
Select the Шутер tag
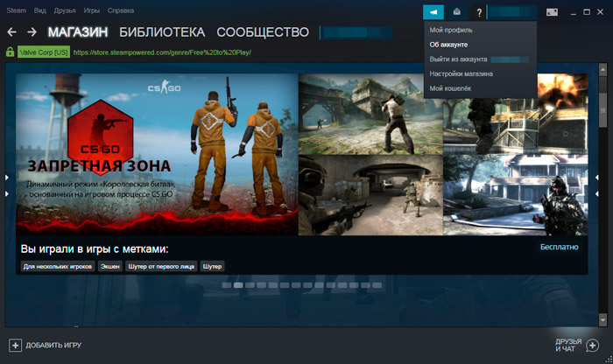212,266
